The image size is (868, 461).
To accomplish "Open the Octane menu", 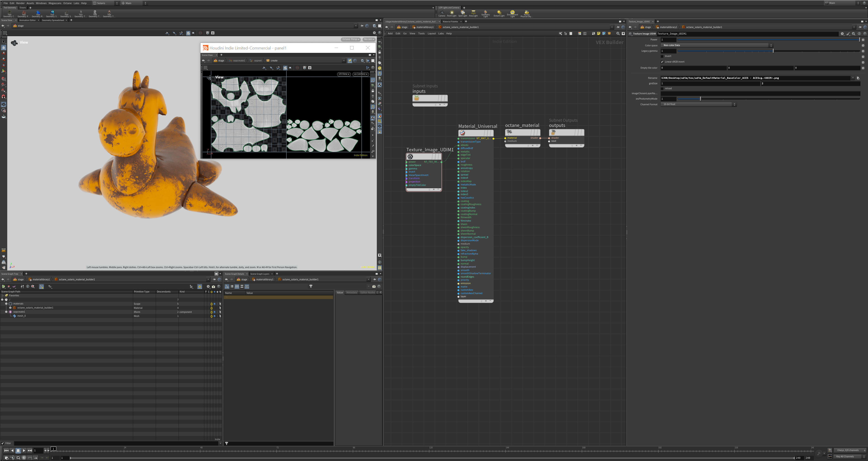I will tap(67, 3).
